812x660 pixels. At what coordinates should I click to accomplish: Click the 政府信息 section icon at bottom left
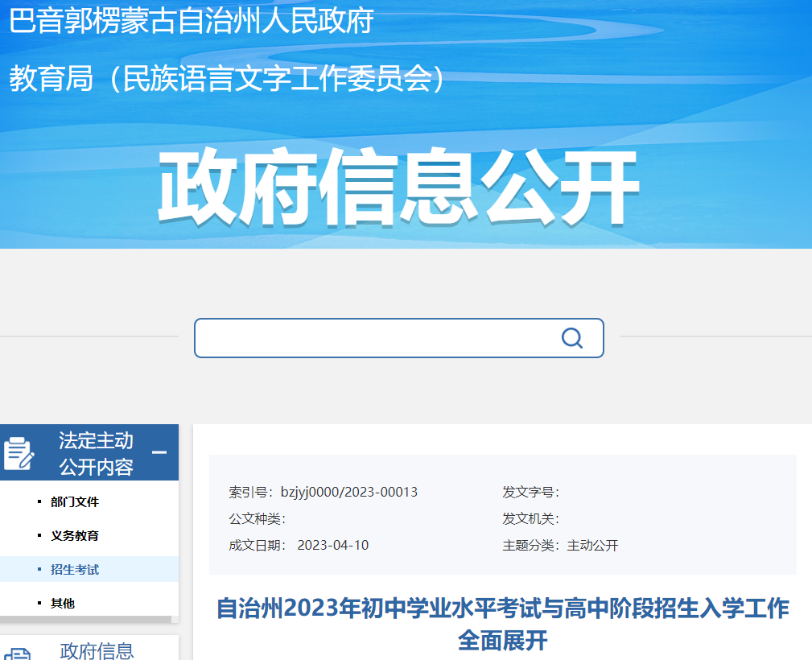pos(19,654)
